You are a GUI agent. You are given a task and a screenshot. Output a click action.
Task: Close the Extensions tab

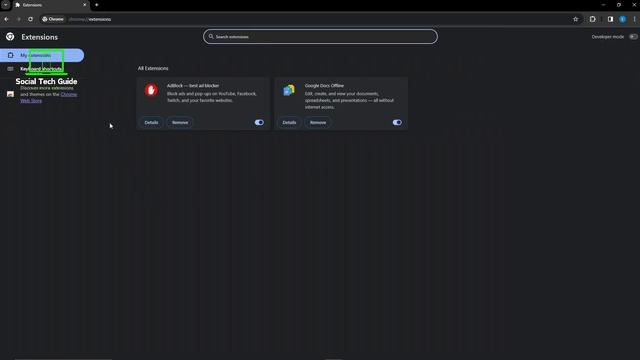pos(84,5)
